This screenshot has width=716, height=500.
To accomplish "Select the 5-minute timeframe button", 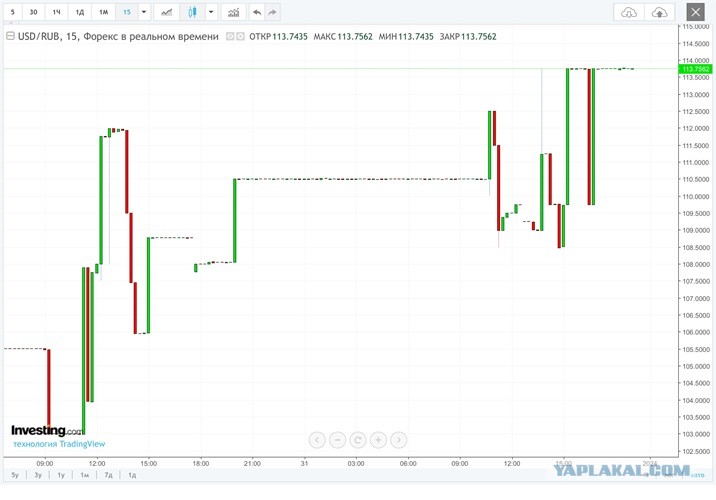I will [13, 12].
